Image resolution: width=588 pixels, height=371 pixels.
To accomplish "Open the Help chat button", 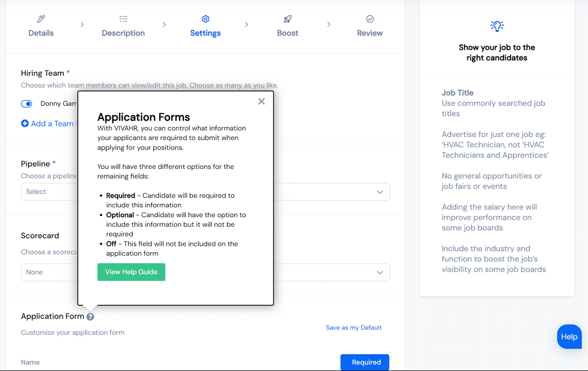I will 569,337.
